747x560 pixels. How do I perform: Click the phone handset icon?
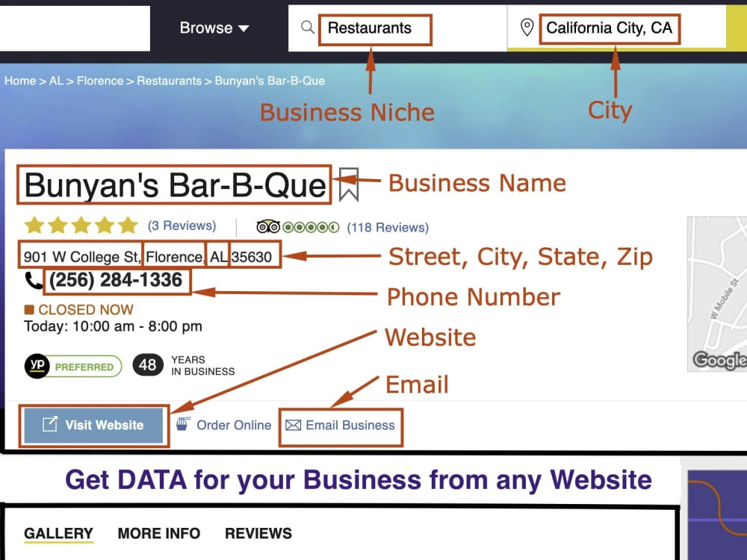(x=34, y=281)
